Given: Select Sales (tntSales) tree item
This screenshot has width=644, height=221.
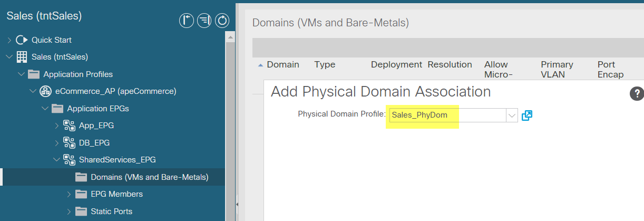Looking at the screenshot, I should tap(60, 56).
